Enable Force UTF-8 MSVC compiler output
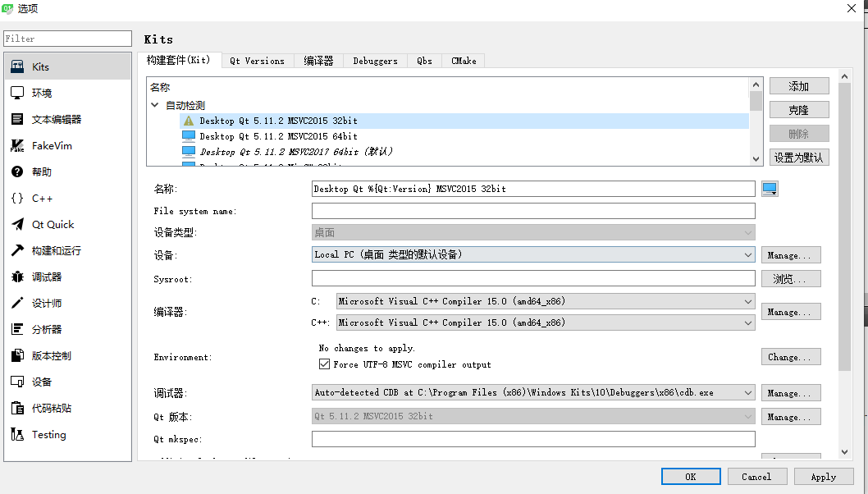Screen dimensions: 868x494 pos(325,364)
